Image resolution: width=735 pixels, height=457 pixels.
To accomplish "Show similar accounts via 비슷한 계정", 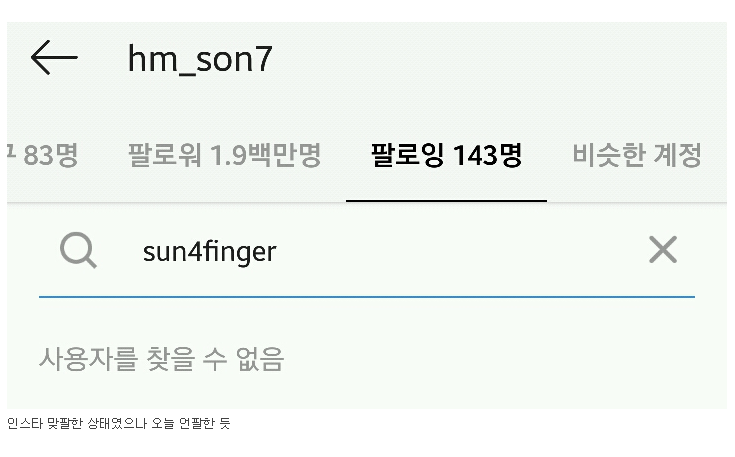I will pyautogui.click(x=637, y=155).
